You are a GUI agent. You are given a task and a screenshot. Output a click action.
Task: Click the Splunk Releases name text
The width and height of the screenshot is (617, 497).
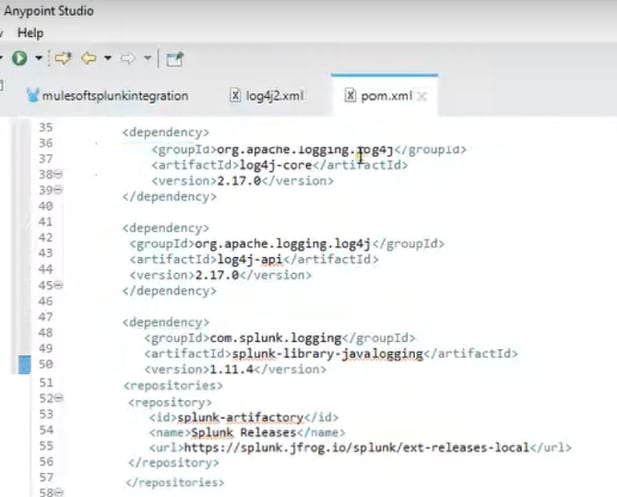pos(244,432)
